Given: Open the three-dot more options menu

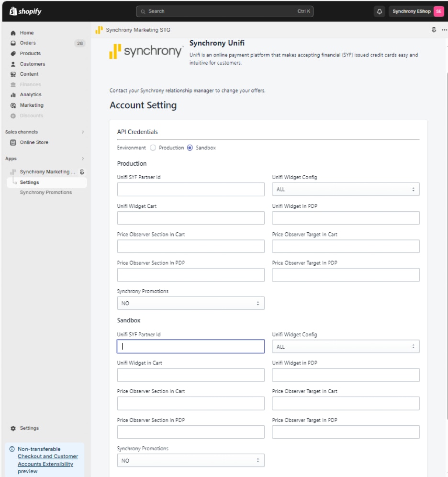Looking at the screenshot, I should (444, 30).
